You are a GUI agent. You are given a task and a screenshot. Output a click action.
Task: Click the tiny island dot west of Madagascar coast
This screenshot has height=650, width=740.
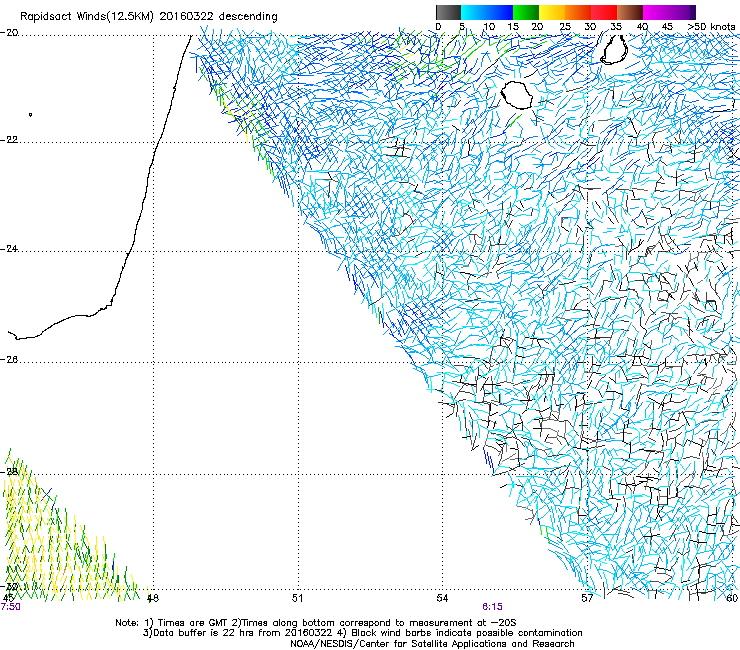coord(31,114)
